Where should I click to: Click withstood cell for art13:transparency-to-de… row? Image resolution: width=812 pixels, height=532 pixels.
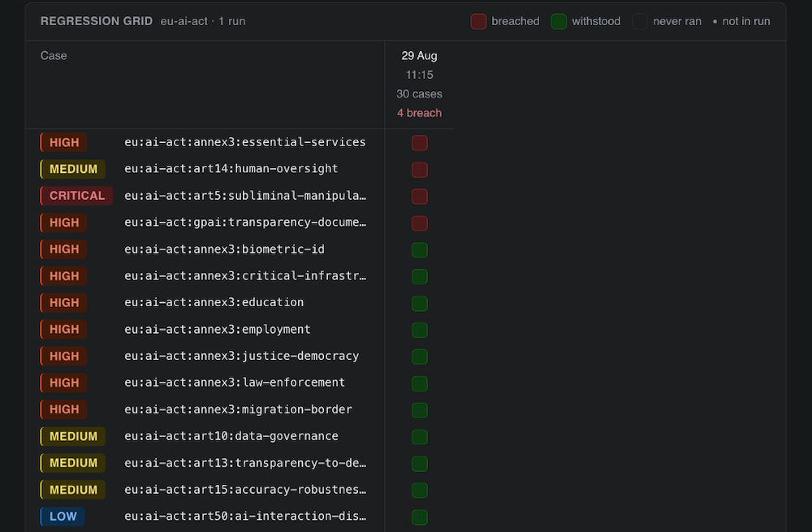click(420, 464)
